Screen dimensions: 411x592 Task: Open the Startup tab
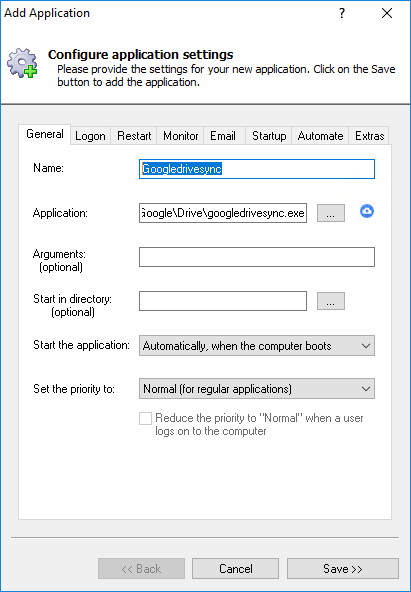point(269,136)
